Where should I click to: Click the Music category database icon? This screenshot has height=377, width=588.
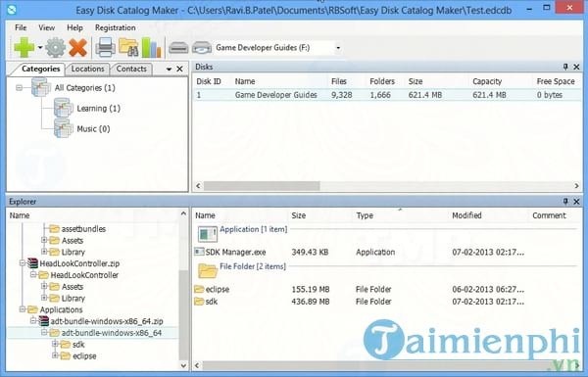coord(63,128)
